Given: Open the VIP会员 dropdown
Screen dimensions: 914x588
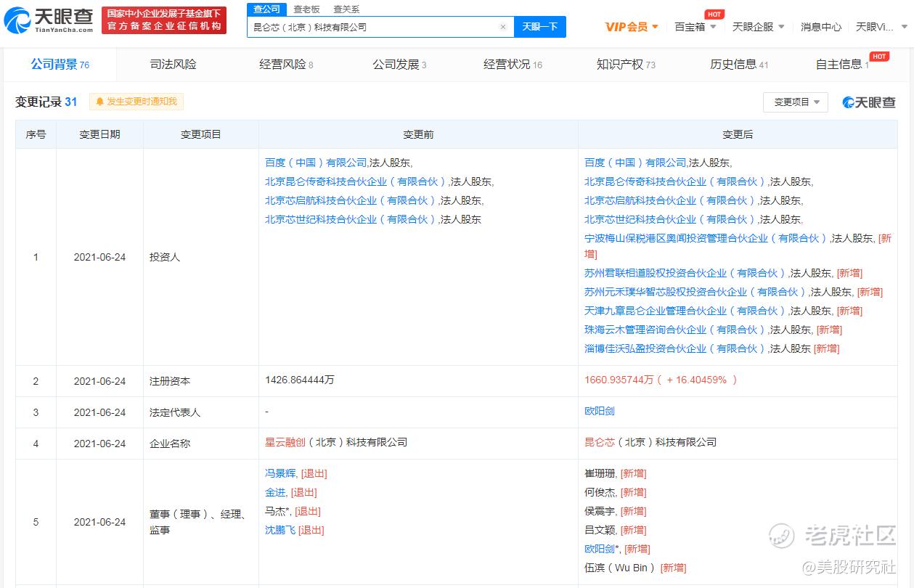Looking at the screenshot, I should click(x=632, y=27).
